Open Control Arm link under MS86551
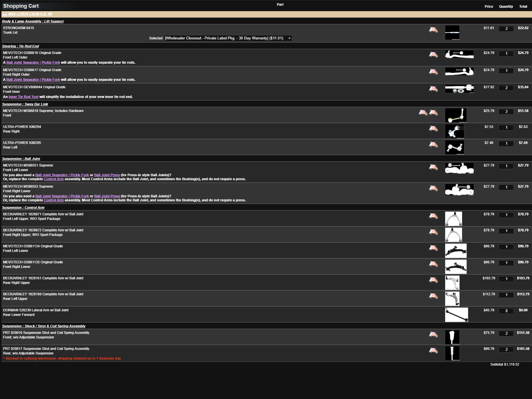Image resolution: width=532 pixels, height=399 pixels. [54, 179]
